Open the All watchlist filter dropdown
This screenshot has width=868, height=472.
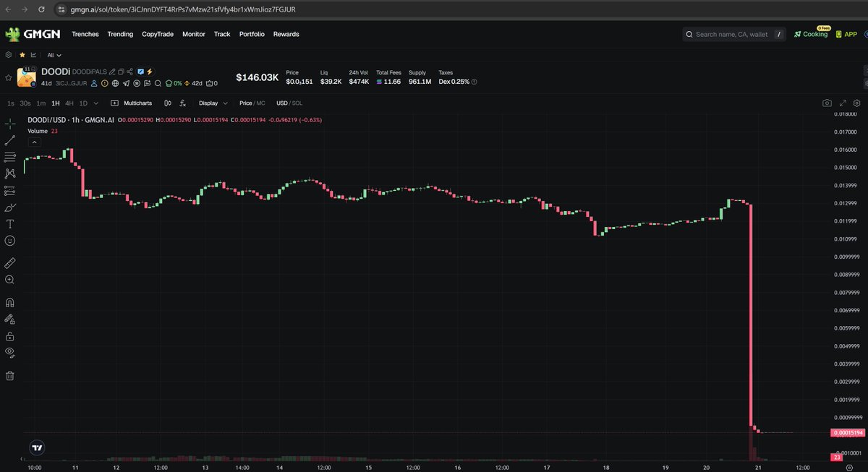click(x=54, y=55)
